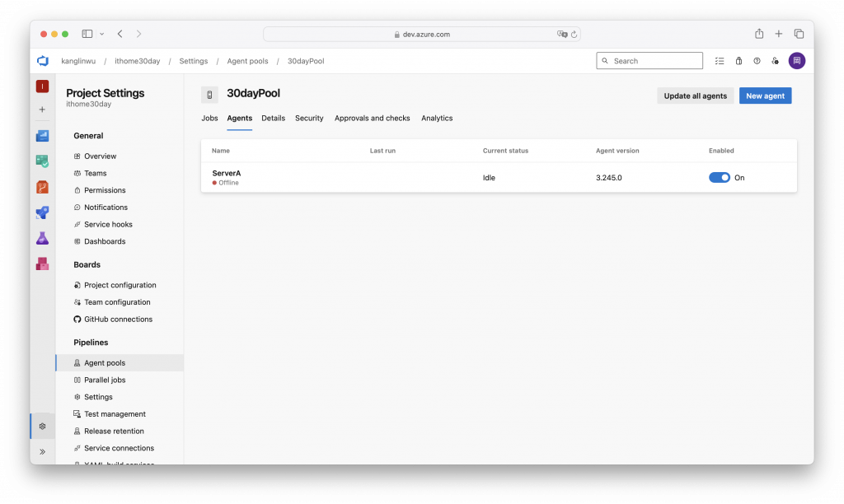Open project settings gear in left rail
The height and width of the screenshot is (504, 844).
pyautogui.click(x=43, y=426)
